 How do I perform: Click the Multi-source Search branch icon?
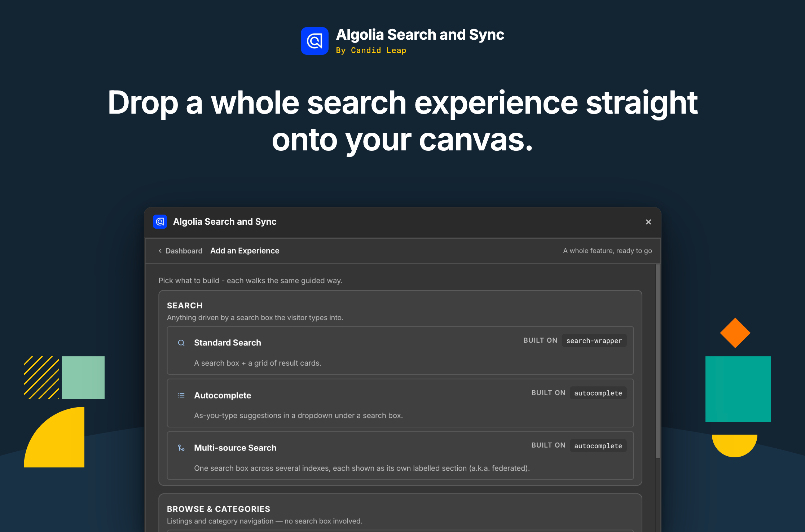pos(181,448)
